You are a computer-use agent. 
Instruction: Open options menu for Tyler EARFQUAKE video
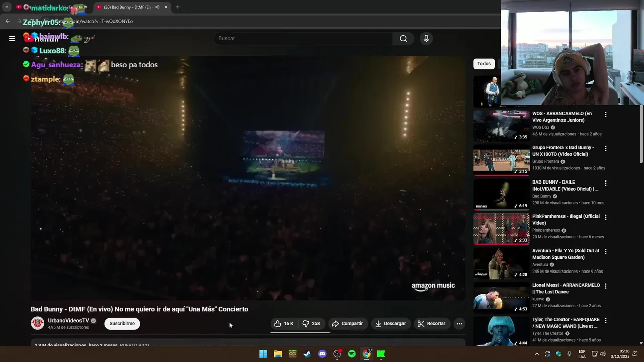coord(606,320)
